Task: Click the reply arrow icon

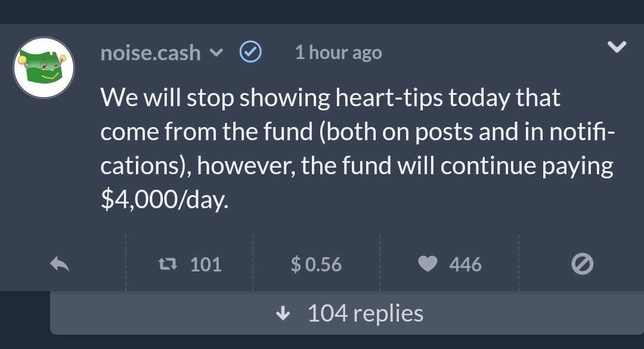Action: (60, 264)
